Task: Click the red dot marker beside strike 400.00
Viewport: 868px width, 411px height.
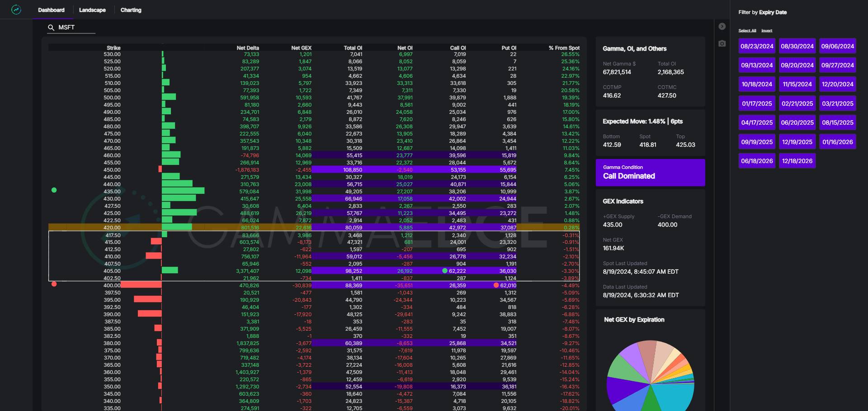Action: pos(54,284)
